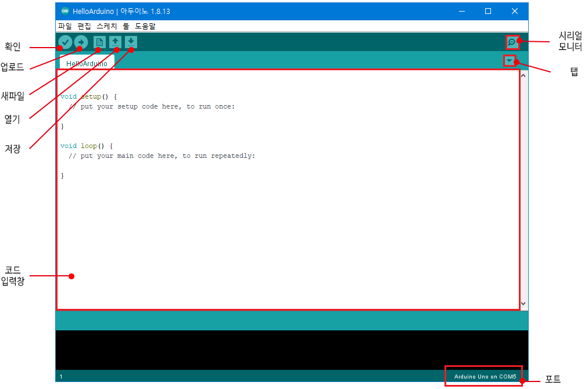
Task: Click the Upload arrow toolbar button
Action: coord(81,42)
